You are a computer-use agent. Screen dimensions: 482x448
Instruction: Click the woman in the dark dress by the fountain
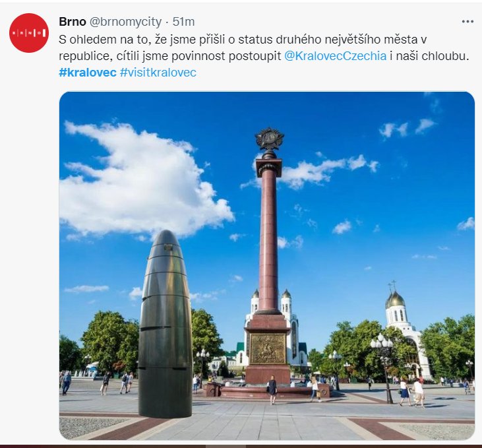click(272, 389)
